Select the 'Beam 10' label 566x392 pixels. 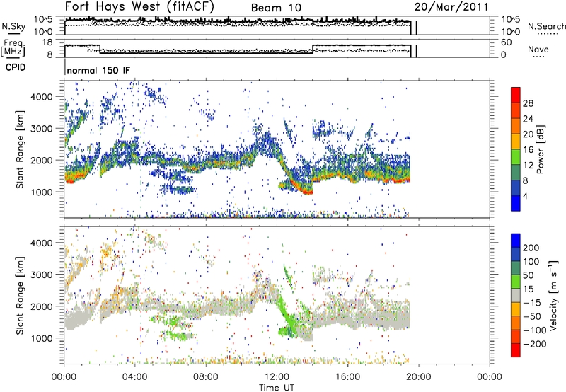point(276,8)
